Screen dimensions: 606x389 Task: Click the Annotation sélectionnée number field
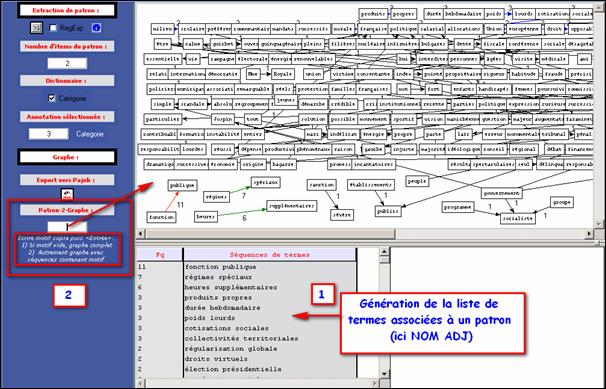(x=49, y=134)
